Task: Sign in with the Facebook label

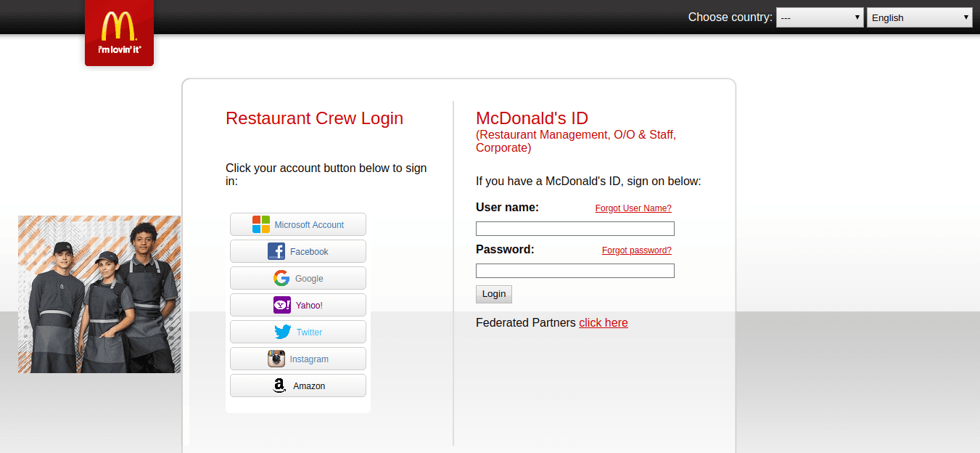Action: coord(309,251)
